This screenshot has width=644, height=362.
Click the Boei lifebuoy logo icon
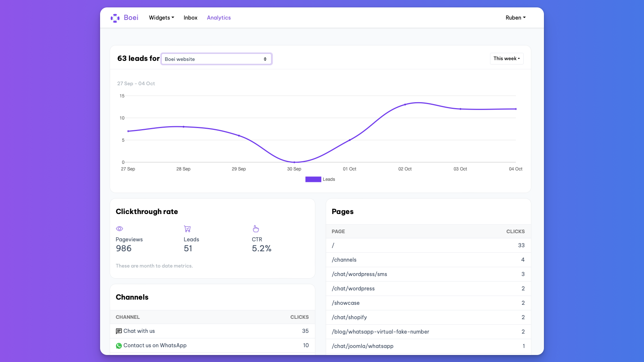[x=115, y=18]
